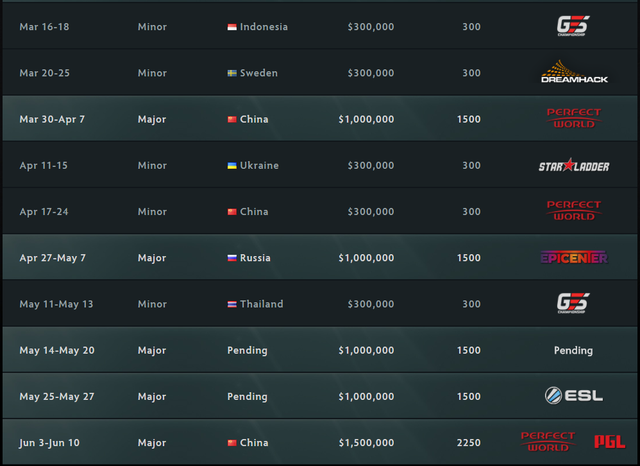Click Perfect World logo in Apr 17-24 row
640x466 pixels.
point(573,211)
